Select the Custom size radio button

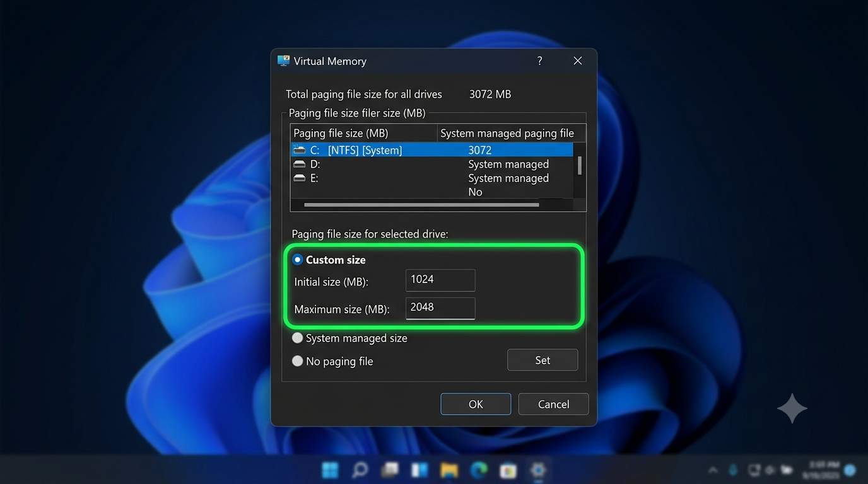click(x=298, y=260)
